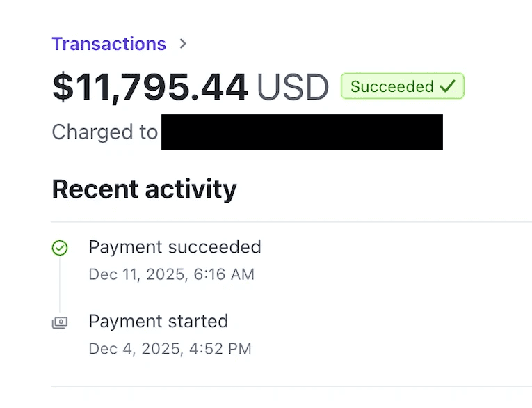This screenshot has width=532, height=408.
Task: Select the Payment succeeded activity entry
Action: 175,246
